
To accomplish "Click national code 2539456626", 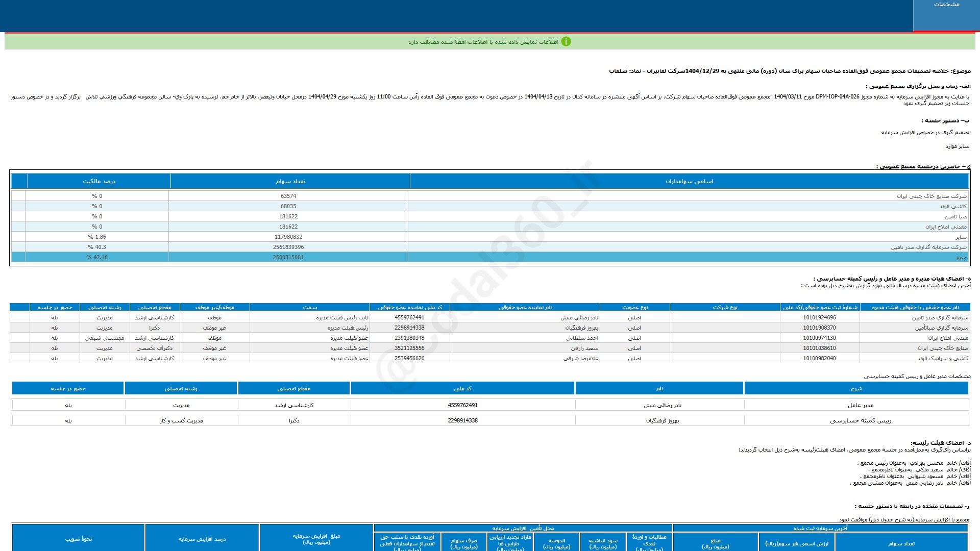I will pos(409,358).
